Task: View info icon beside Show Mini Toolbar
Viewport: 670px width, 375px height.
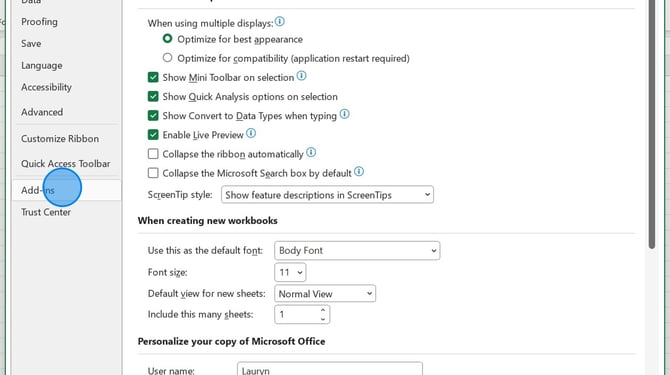Action: click(x=302, y=76)
